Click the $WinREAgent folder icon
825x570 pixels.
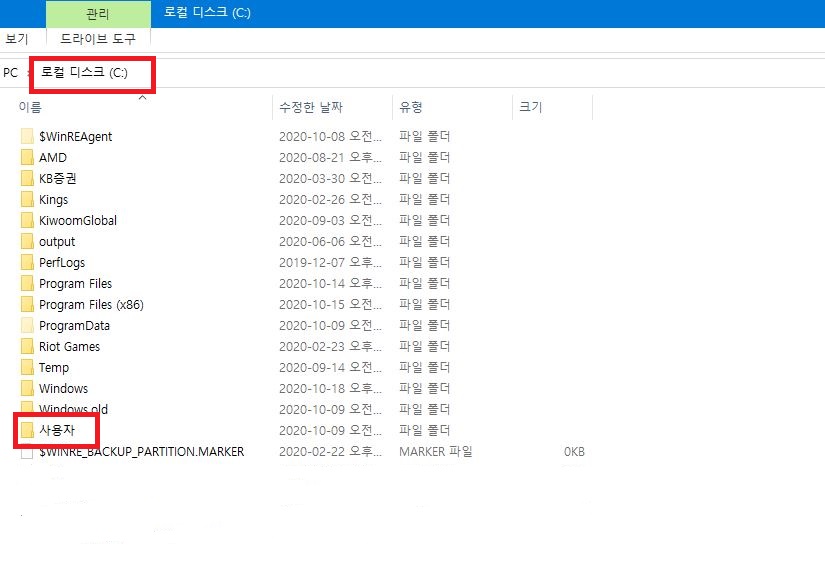click(27, 136)
